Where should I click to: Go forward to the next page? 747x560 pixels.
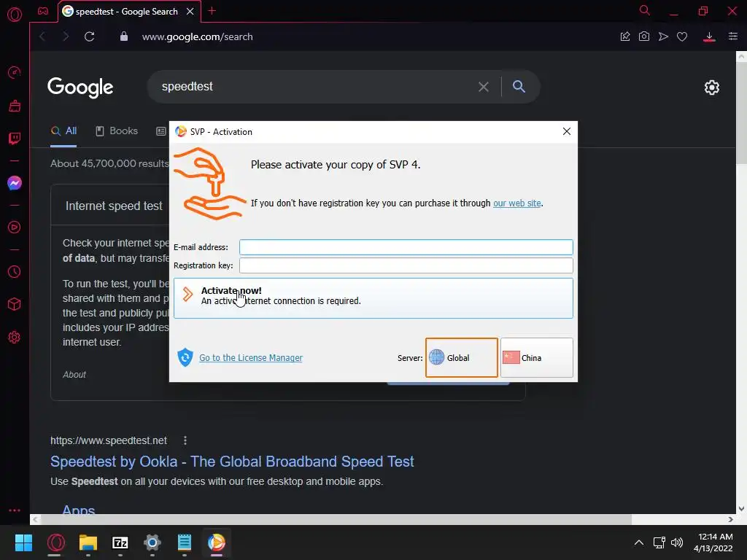[66, 36]
